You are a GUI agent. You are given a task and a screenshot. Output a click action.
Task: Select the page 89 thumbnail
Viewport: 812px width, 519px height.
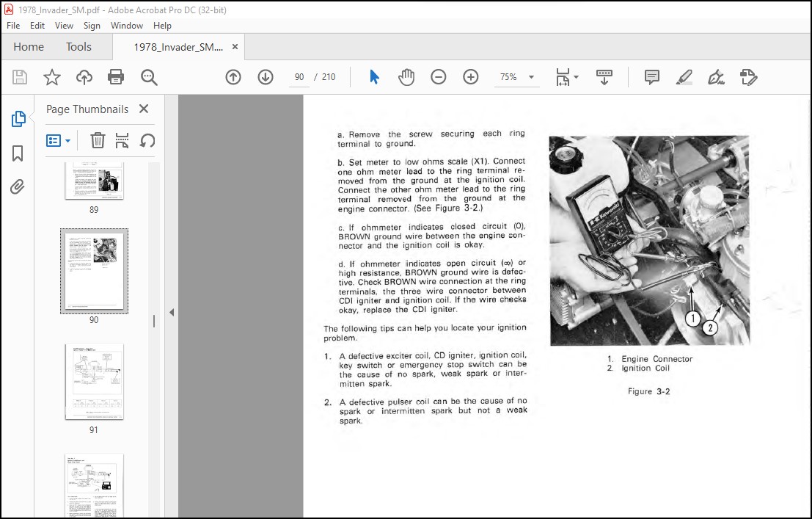[94, 181]
